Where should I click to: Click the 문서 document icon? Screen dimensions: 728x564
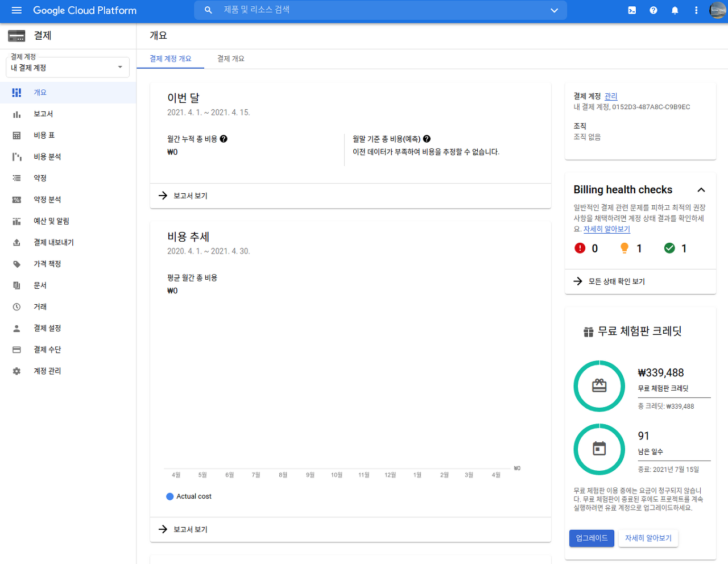click(x=16, y=285)
